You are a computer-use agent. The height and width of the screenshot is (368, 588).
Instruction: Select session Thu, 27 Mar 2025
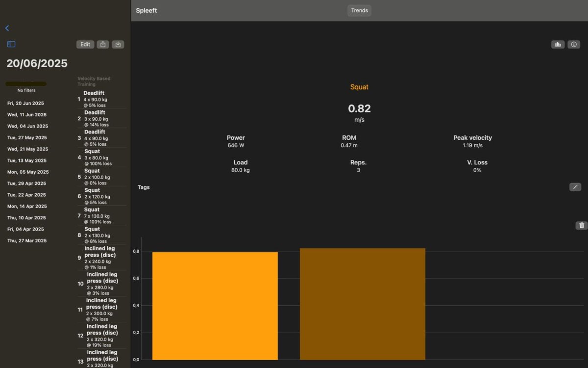point(27,241)
